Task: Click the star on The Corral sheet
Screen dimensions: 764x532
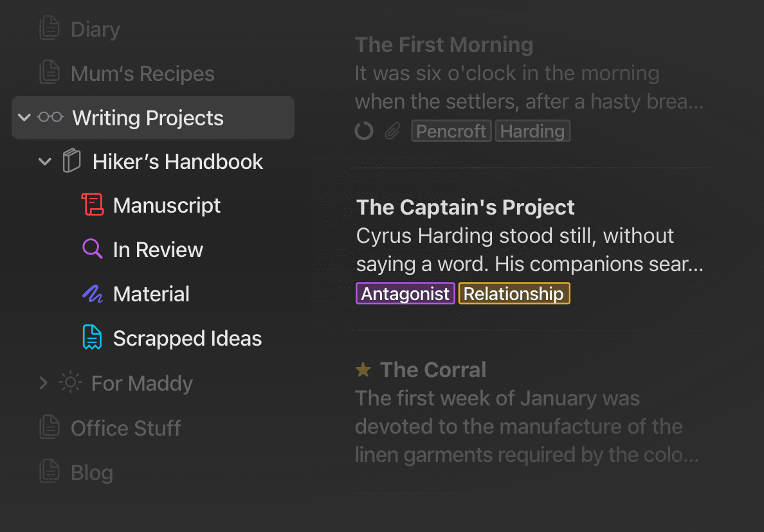Action: [363, 369]
